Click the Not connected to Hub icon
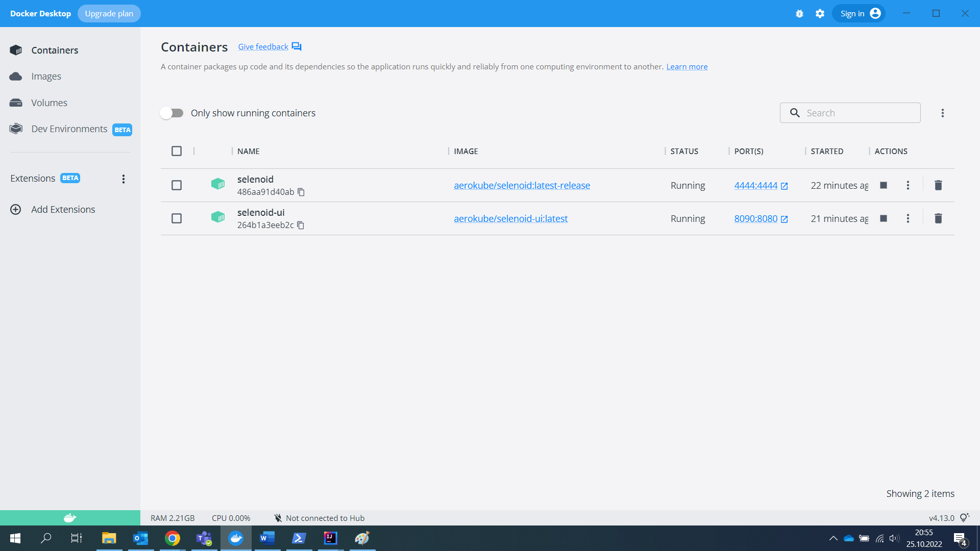 click(278, 518)
